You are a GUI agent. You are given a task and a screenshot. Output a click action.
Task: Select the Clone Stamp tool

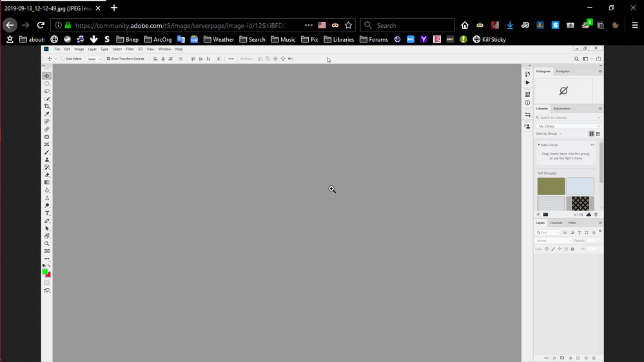[47, 160]
